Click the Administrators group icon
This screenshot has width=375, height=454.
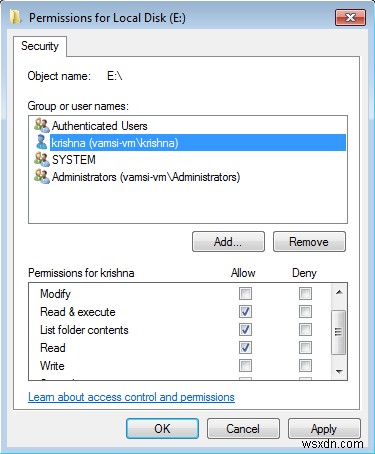click(42, 176)
